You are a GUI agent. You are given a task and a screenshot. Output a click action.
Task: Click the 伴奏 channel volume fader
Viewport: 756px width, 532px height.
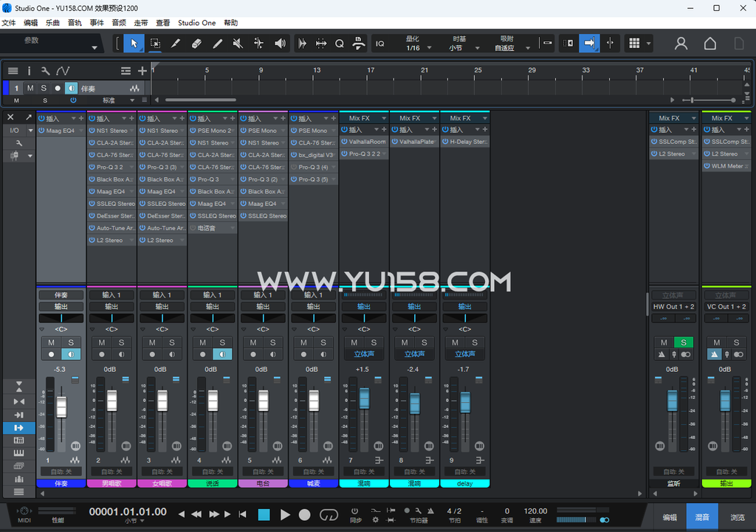click(61, 407)
